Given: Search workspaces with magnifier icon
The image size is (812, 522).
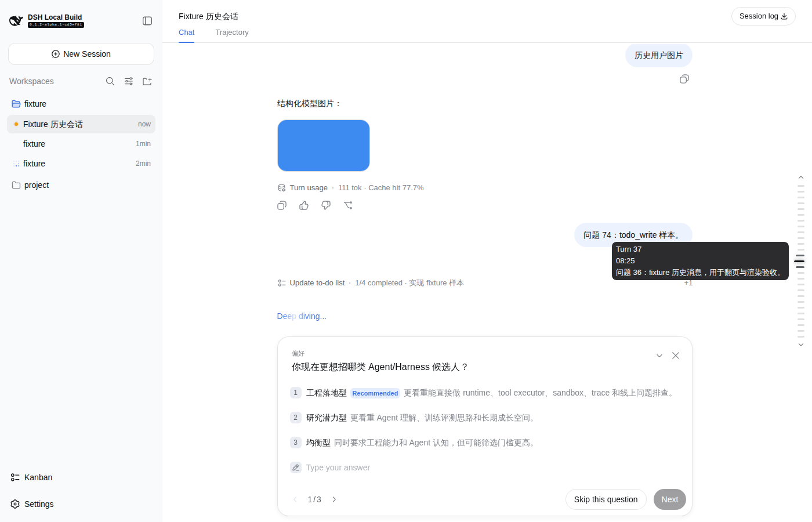Looking at the screenshot, I should tap(110, 81).
